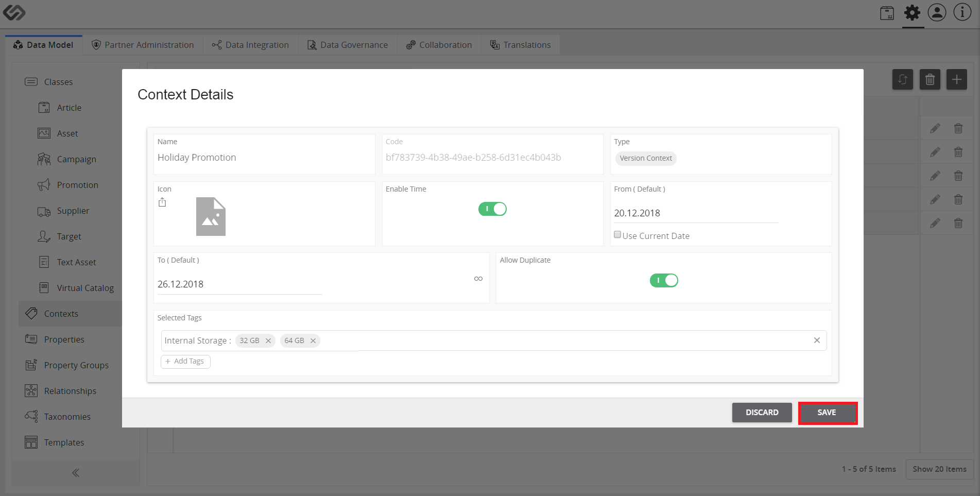The width and height of the screenshot is (980, 496).
Task: Click the trash icon in first row
Action: coord(958,128)
